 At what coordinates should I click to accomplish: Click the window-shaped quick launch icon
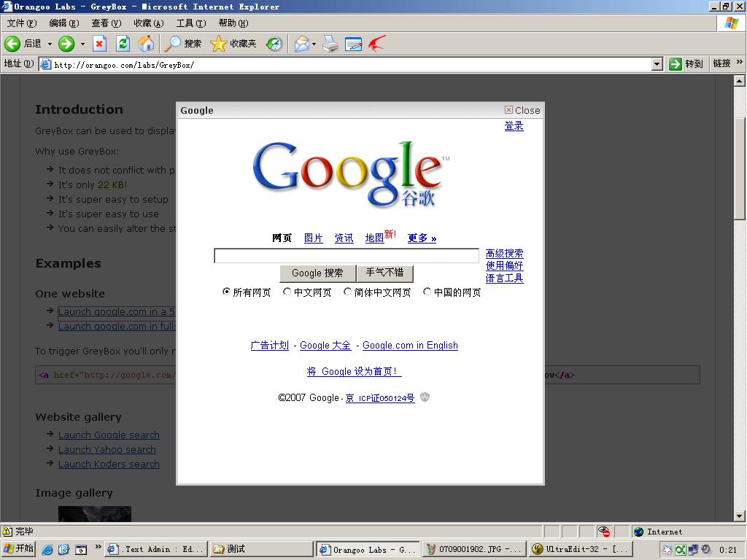81,549
